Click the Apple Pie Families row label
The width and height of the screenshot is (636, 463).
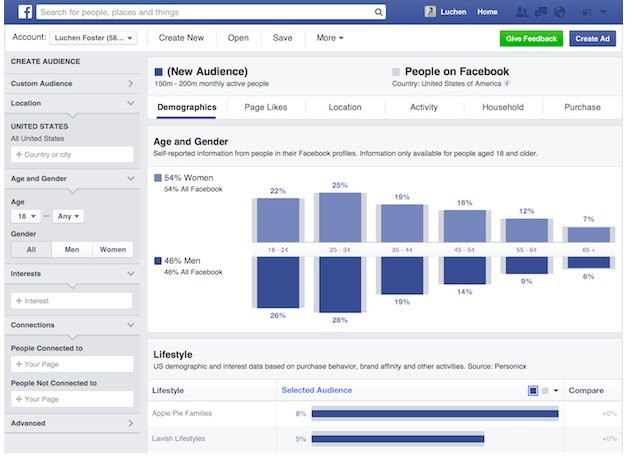click(182, 413)
